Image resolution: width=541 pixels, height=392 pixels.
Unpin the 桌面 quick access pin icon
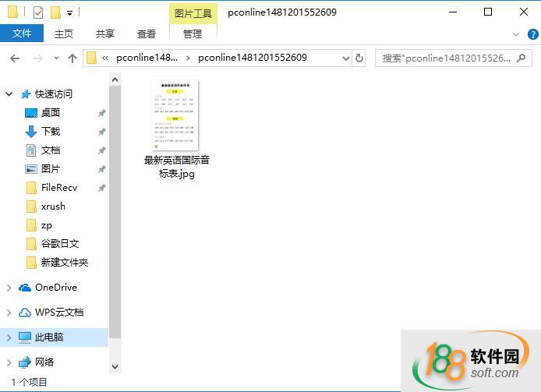(x=101, y=113)
